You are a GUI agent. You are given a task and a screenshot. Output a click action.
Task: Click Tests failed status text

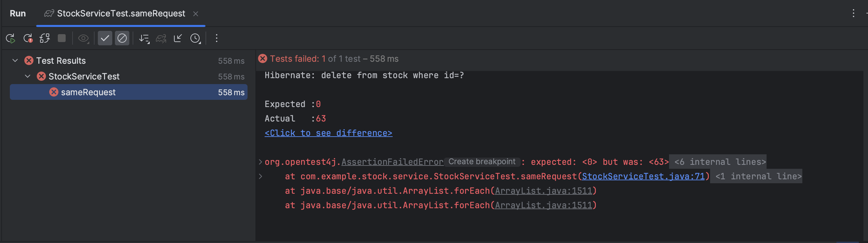point(334,59)
